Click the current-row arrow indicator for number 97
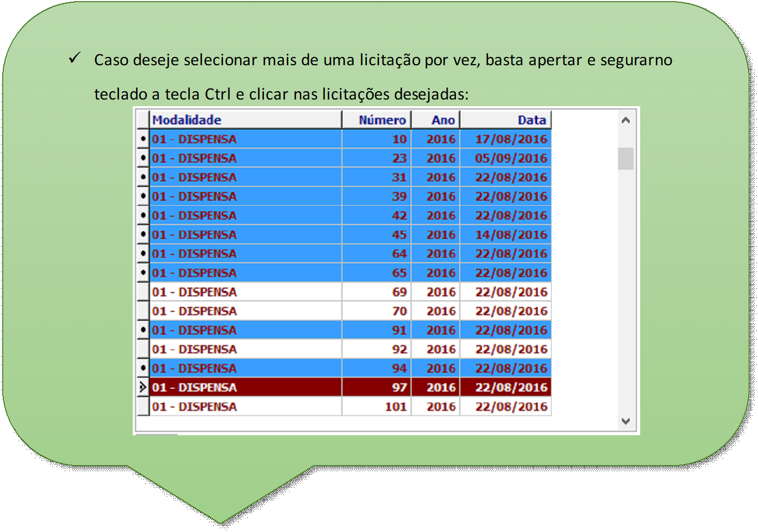758x532 pixels. click(143, 387)
